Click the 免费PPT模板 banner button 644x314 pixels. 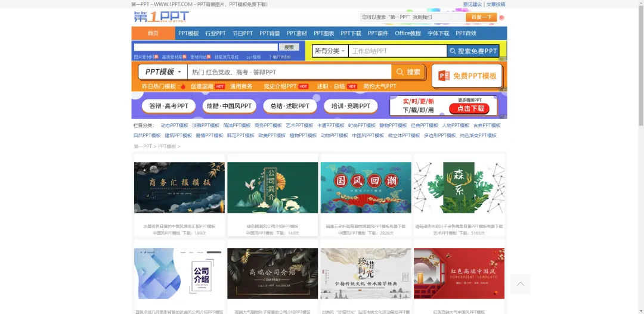point(467,76)
